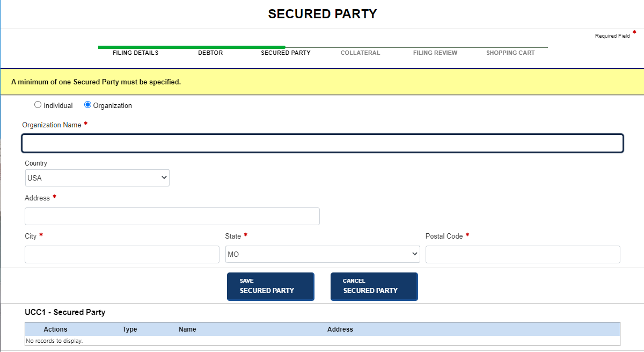The height and width of the screenshot is (352, 644).
Task: Click in the Postal Code field
Action: (x=522, y=254)
